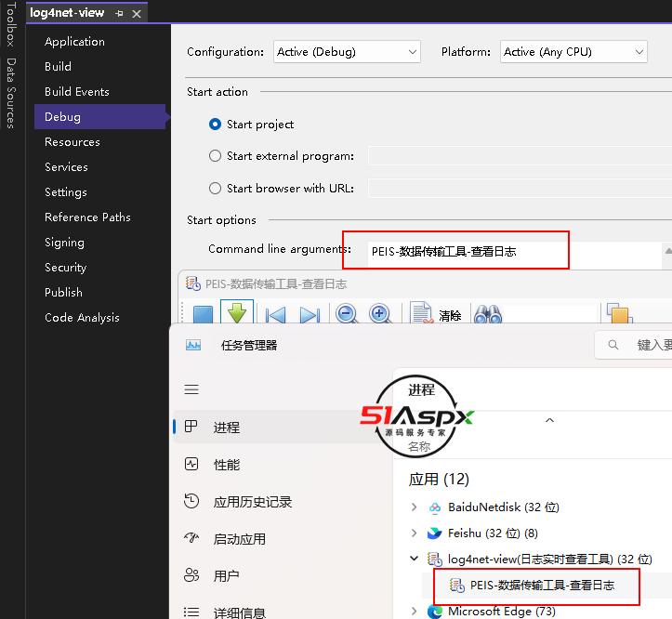Expand the Feishu process group
The image size is (672, 619).
tap(414, 533)
